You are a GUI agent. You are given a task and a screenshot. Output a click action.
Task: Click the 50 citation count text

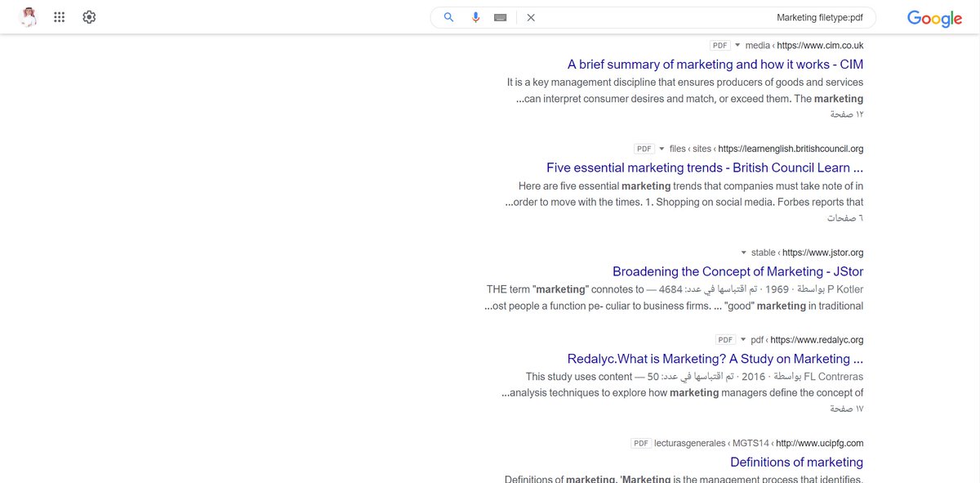pyautogui.click(x=653, y=377)
